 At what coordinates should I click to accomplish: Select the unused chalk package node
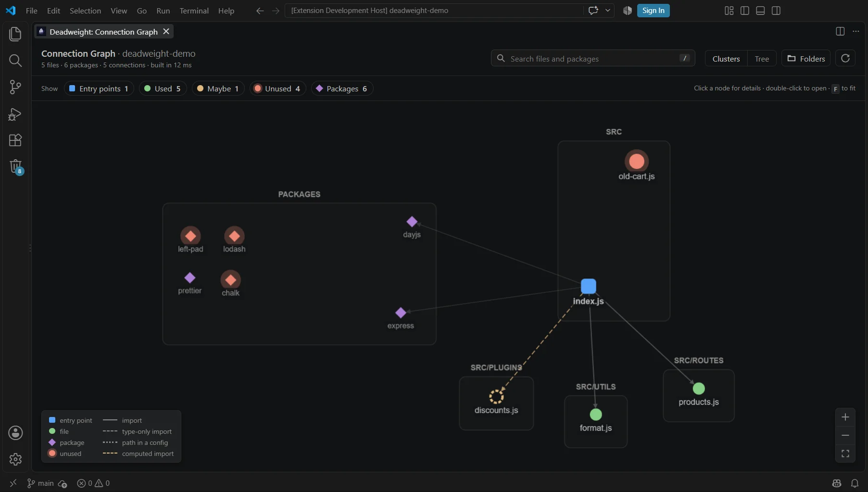tap(231, 280)
